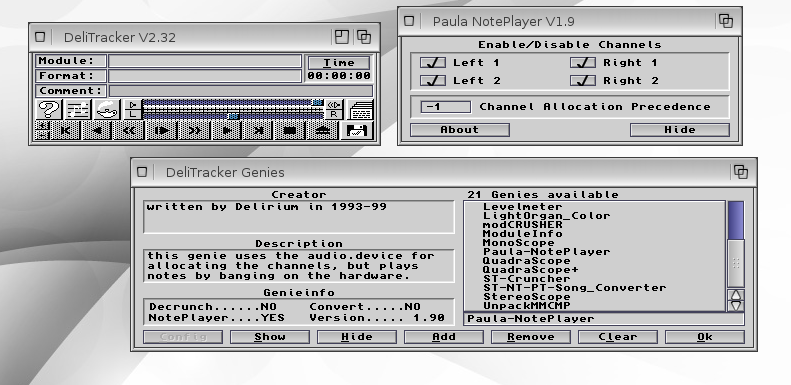
Task: Select modCRUSHER in the genies list
Action: tap(594, 225)
